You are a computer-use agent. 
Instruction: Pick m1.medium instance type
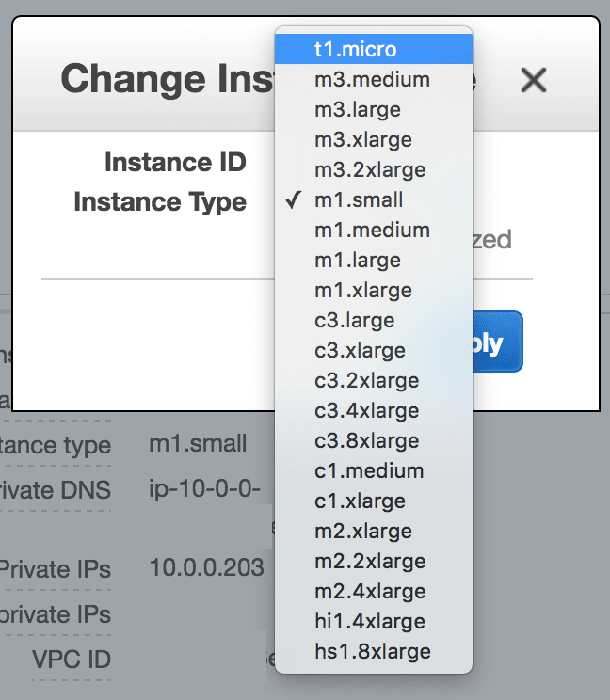point(372,230)
